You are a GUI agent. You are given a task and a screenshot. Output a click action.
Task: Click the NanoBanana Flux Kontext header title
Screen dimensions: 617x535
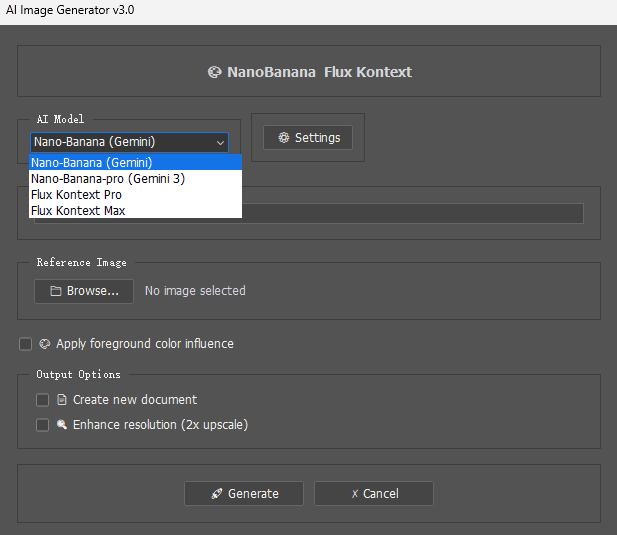pyautogui.click(x=318, y=72)
